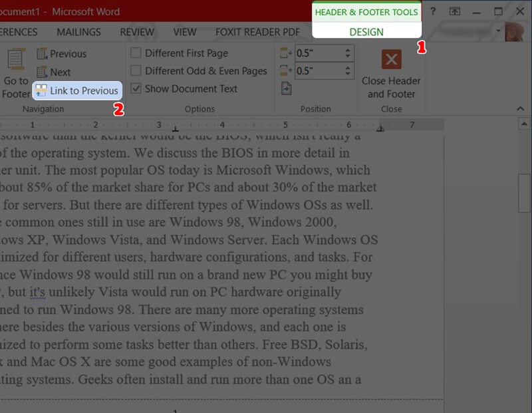
Task: Click the Header from Top input field
Action: 317,53
